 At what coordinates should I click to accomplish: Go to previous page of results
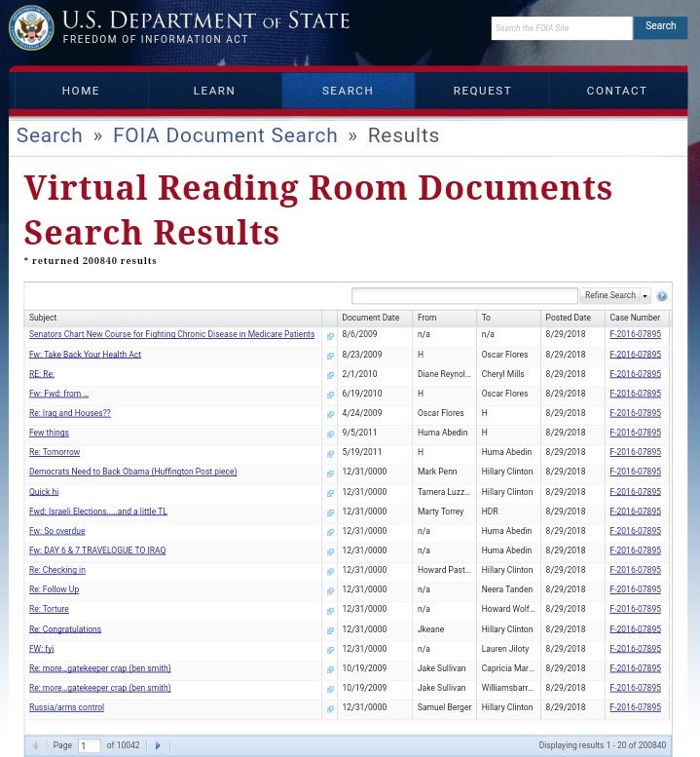[x=35, y=745]
